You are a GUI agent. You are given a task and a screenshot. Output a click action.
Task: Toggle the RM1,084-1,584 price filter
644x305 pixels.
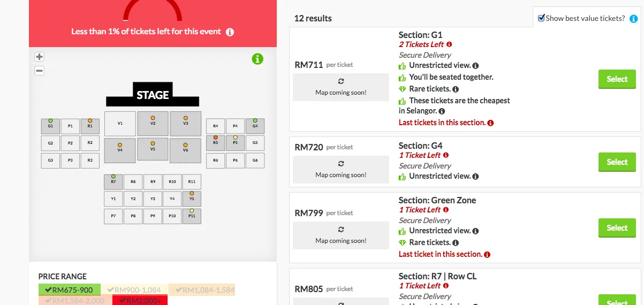[x=202, y=289]
